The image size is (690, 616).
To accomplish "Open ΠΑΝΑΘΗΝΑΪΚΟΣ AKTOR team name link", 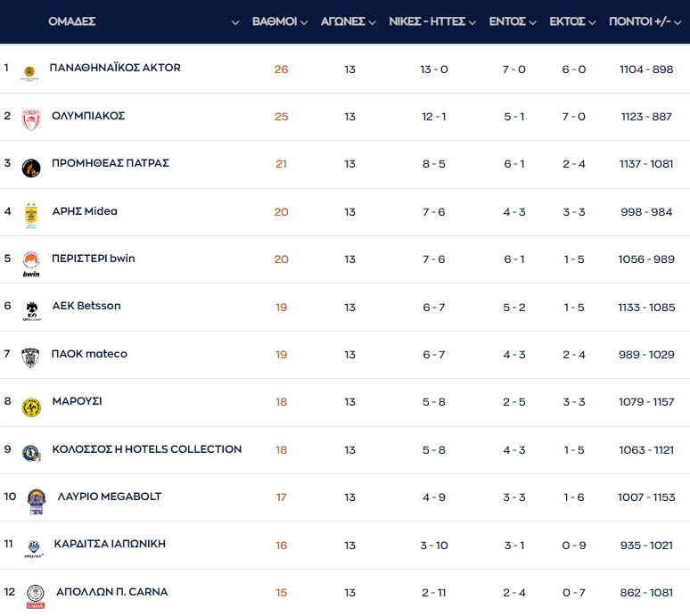I will (x=115, y=68).
